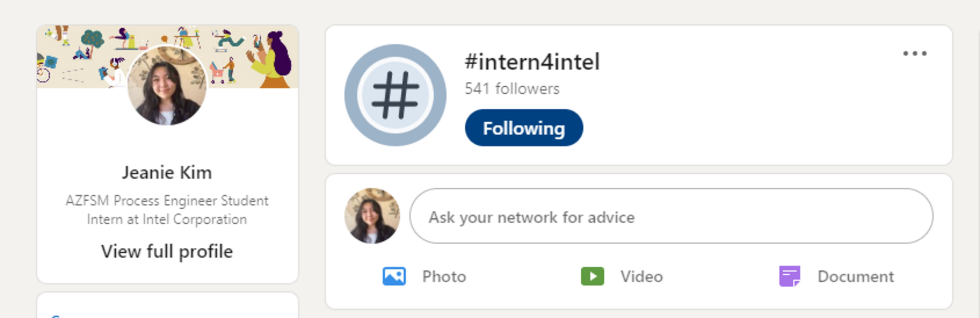The width and height of the screenshot is (980, 318).
Task: Click the purple Document icon
Action: click(x=790, y=276)
